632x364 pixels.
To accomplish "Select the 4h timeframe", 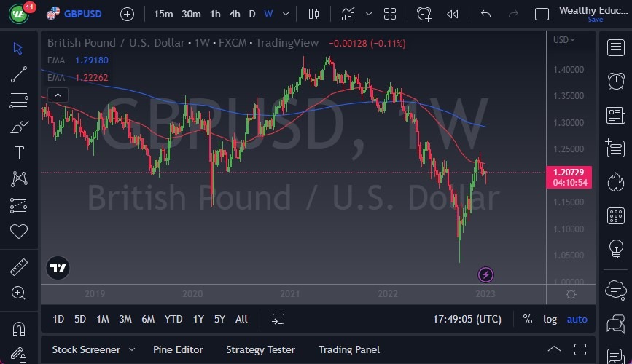I will (234, 14).
